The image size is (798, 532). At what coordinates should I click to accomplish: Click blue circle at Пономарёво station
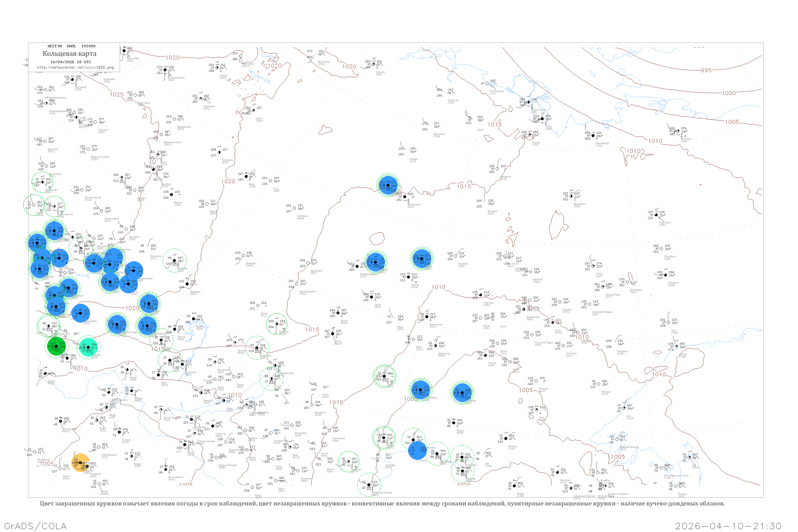pos(80,314)
